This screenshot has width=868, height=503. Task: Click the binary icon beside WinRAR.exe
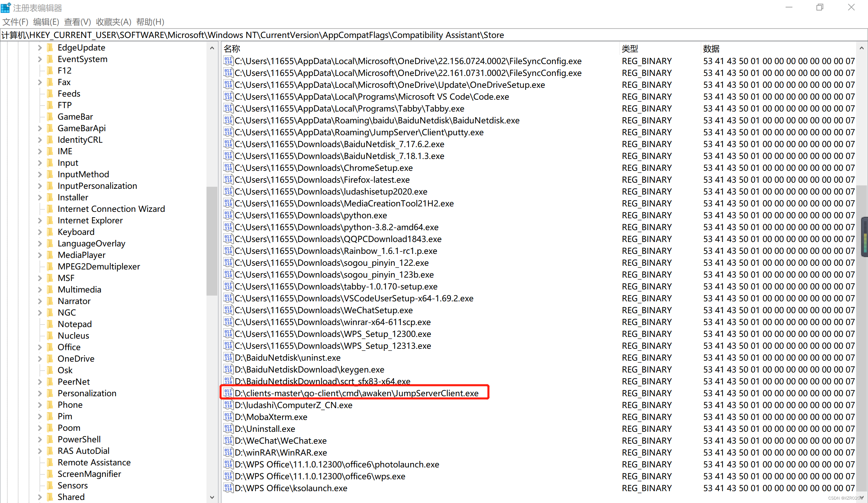[x=228, y=452]
